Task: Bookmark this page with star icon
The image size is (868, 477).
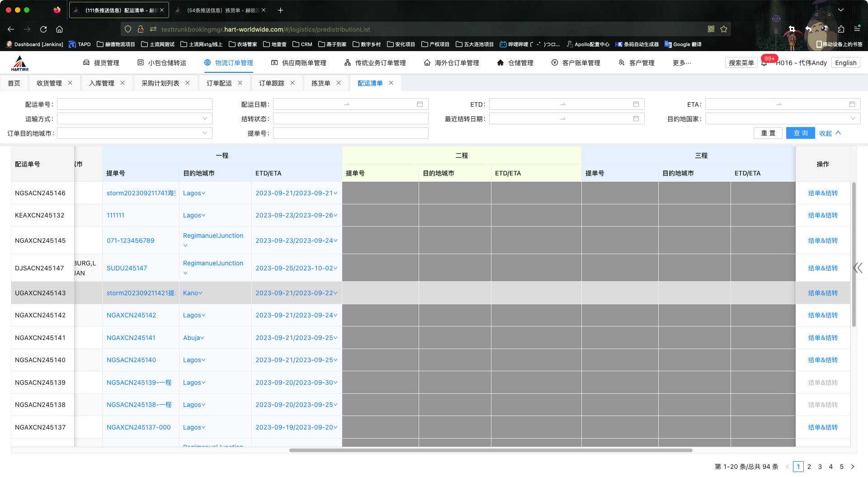Action: click(724, 29)
